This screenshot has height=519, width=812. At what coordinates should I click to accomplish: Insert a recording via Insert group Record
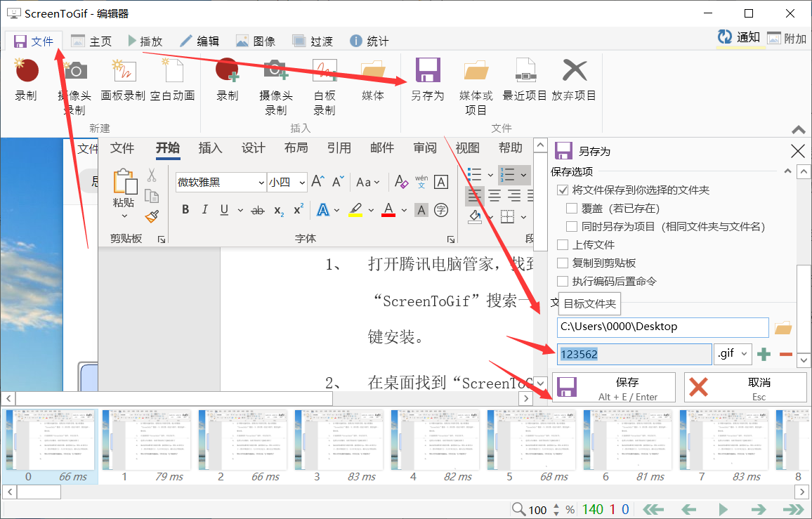tap(228, 80)
